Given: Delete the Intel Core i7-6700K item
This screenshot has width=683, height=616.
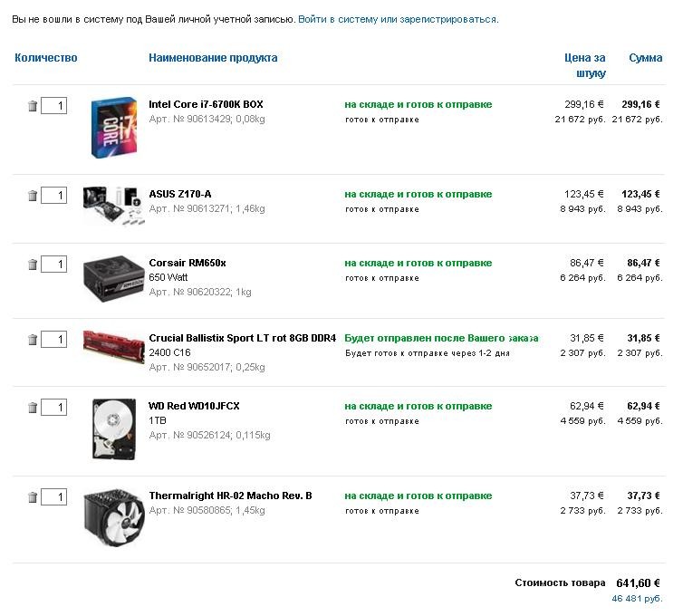Looking at the screenshot, I should tap(33, 106).
